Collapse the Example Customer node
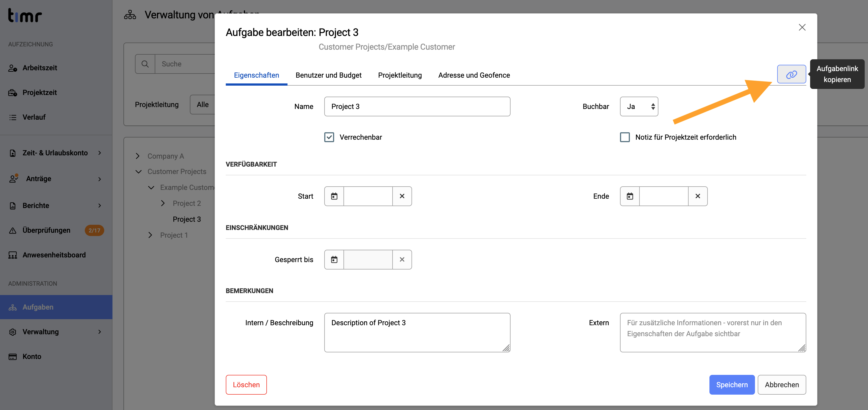Screen dimensions: 868x410 151,187
